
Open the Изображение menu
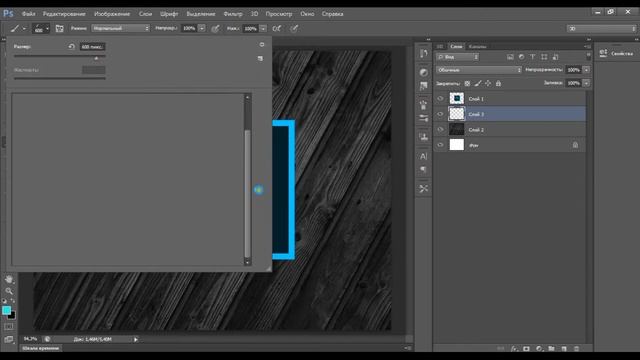click(x=112, y=14)
